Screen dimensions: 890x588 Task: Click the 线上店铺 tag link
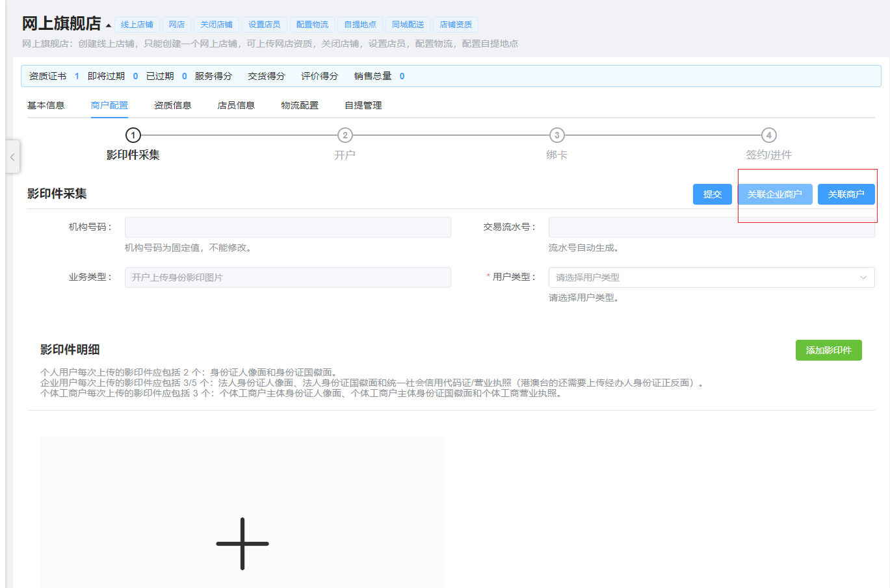137,25
